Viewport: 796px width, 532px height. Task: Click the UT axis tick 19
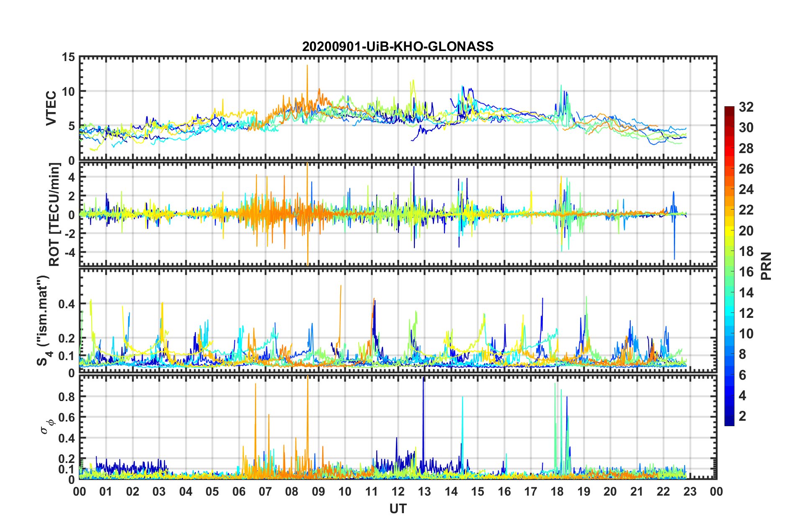pyautogui.click(x=584, y=491)
